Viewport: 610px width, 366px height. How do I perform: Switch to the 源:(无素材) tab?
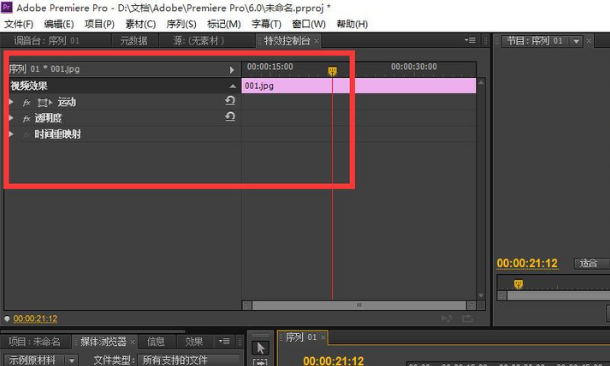(199, 40)
